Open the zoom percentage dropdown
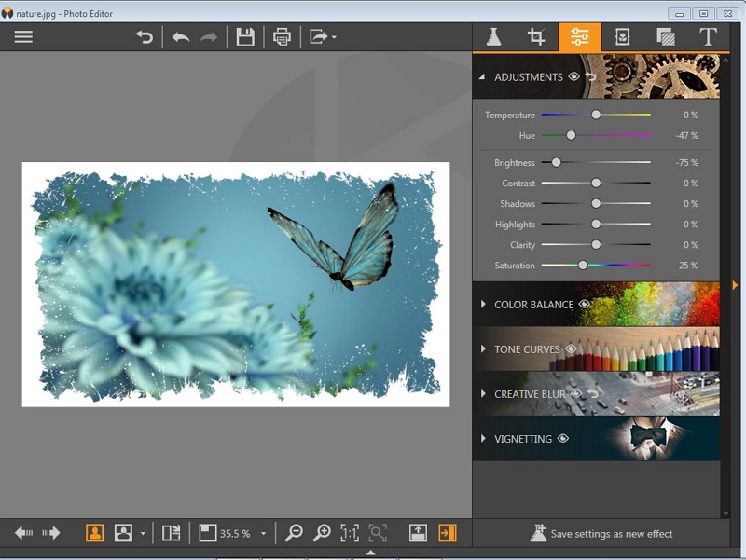Image resolution: width=746 pixels, height=560 pixels. pyautogui.click(x=263, y=534)
